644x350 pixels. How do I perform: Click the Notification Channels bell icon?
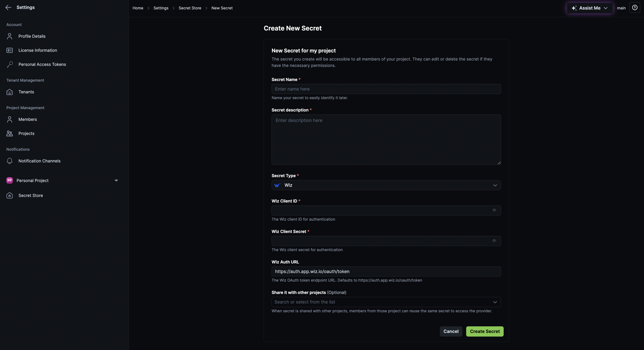point(10,161)
